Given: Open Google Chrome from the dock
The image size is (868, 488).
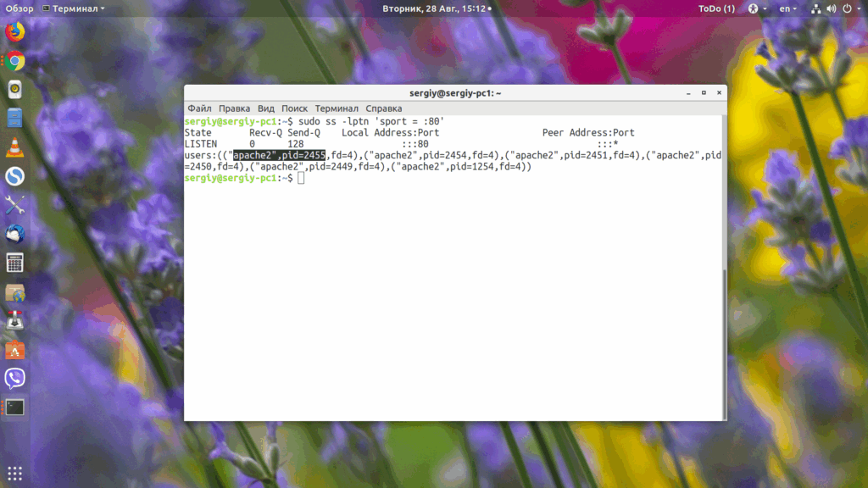Looking at the screenshot, I should pos(15,61).
